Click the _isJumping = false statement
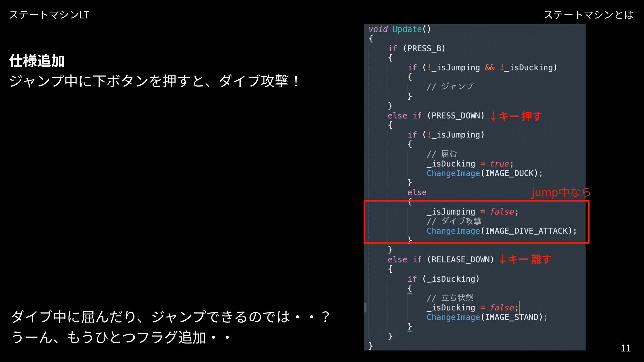The image size is (644, 362). tap(472, 212)
